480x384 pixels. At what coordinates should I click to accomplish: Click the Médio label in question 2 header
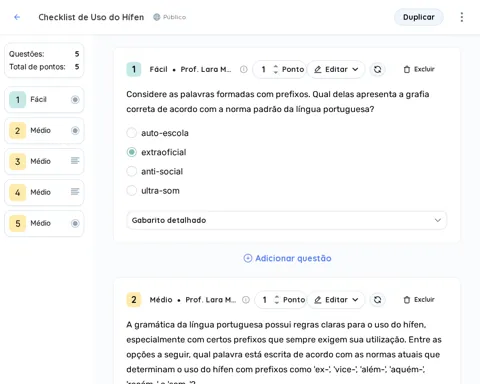pyautogui.click(x=161, y=300)
